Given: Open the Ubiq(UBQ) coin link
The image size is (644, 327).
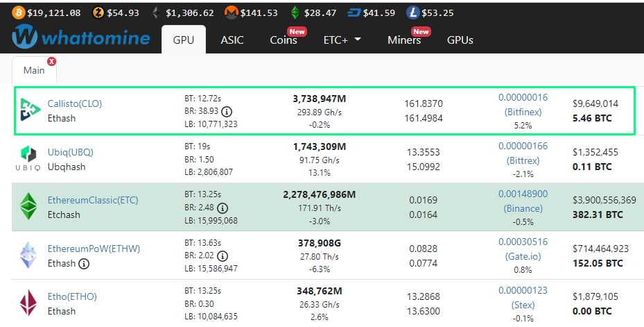Looking at the screenshot, I should [x=70, y=152].
